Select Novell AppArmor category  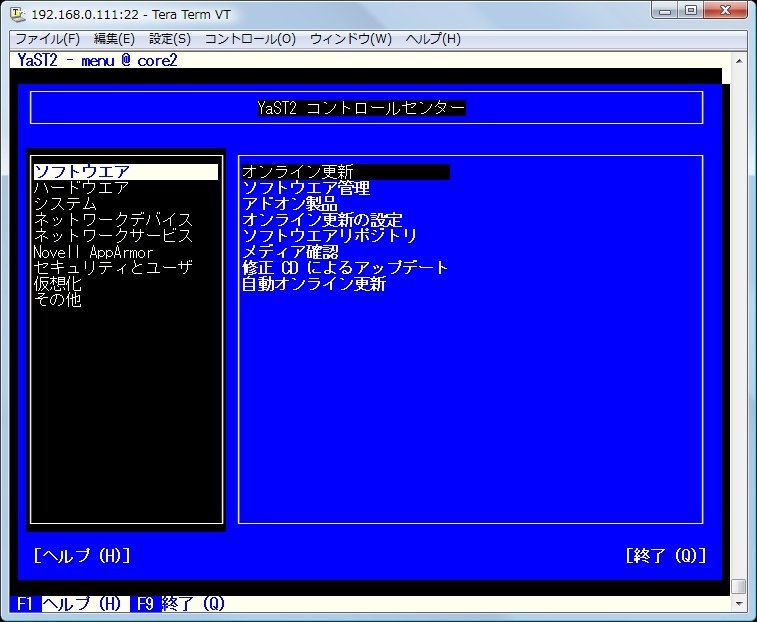tap(93, 252)
